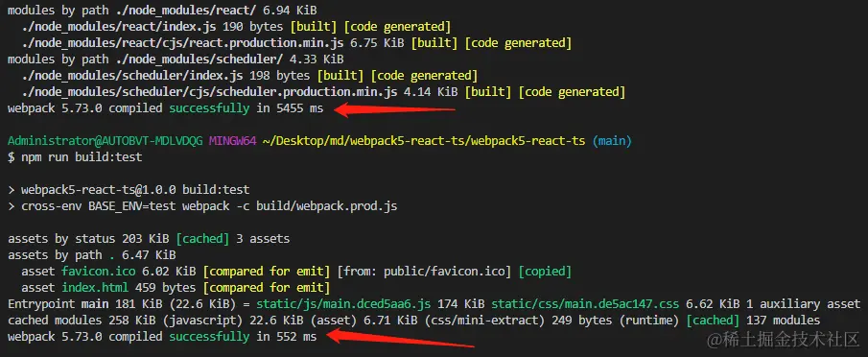Click './node_modules/scheduler/index.js' path
868x357 pixels.
point(133,75)
